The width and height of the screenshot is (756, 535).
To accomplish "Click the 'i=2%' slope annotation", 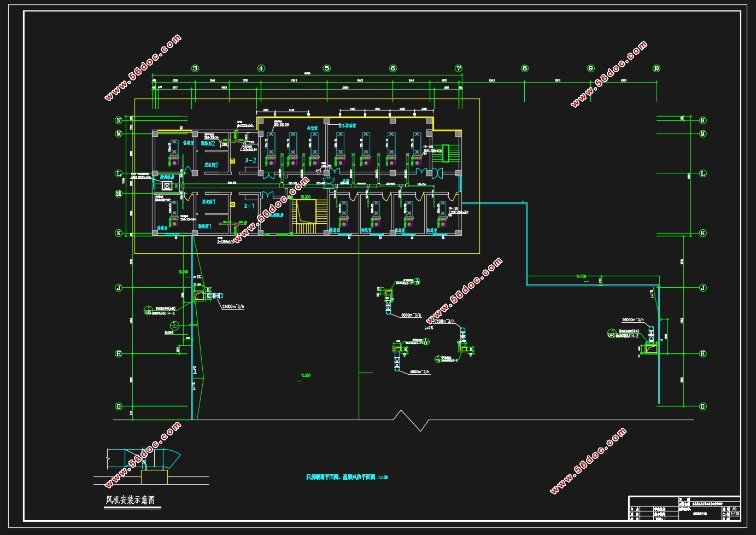I will (x=429, y=328).
